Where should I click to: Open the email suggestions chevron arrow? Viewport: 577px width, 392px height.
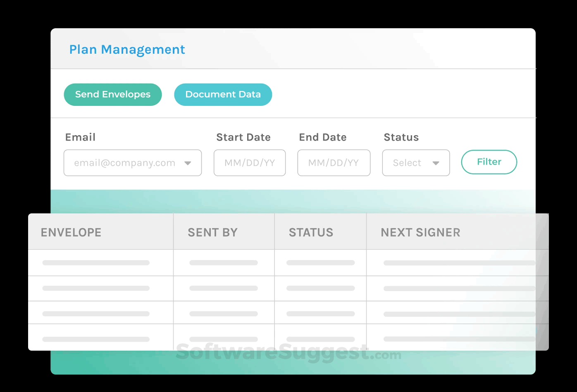pyautogui.click(x=188, y=163)
